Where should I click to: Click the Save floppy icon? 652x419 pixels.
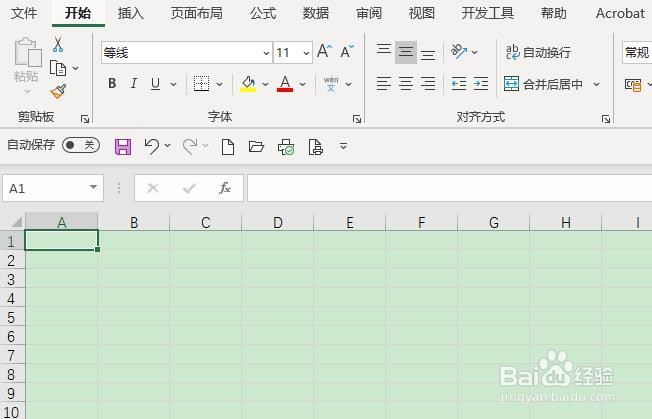(x=123, y=147)
